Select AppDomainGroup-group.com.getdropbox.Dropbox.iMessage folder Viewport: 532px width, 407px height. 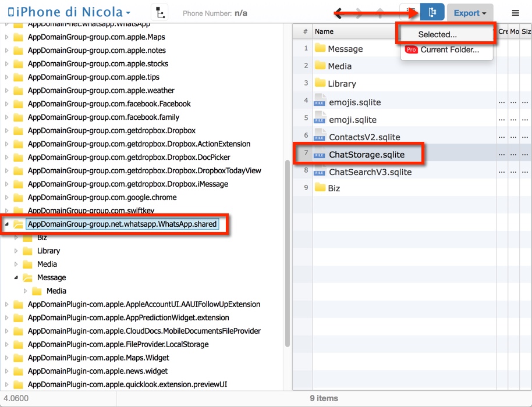click(128, 184)
